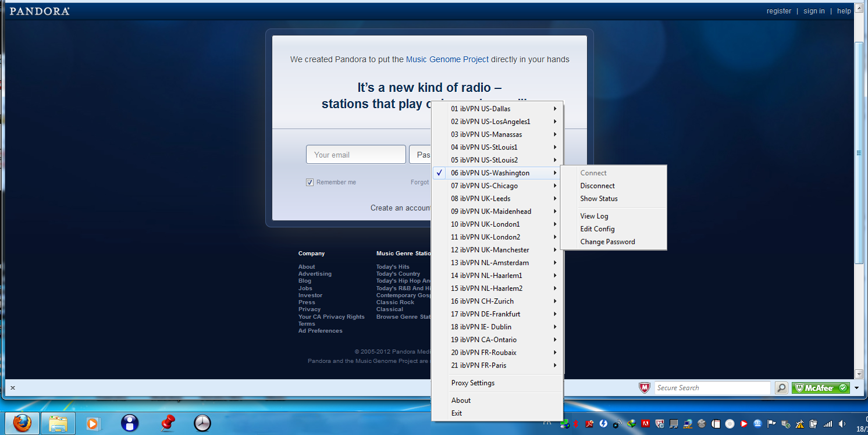Select 06 ibVPN US-Washington checked entry

(x=497, y=173)
